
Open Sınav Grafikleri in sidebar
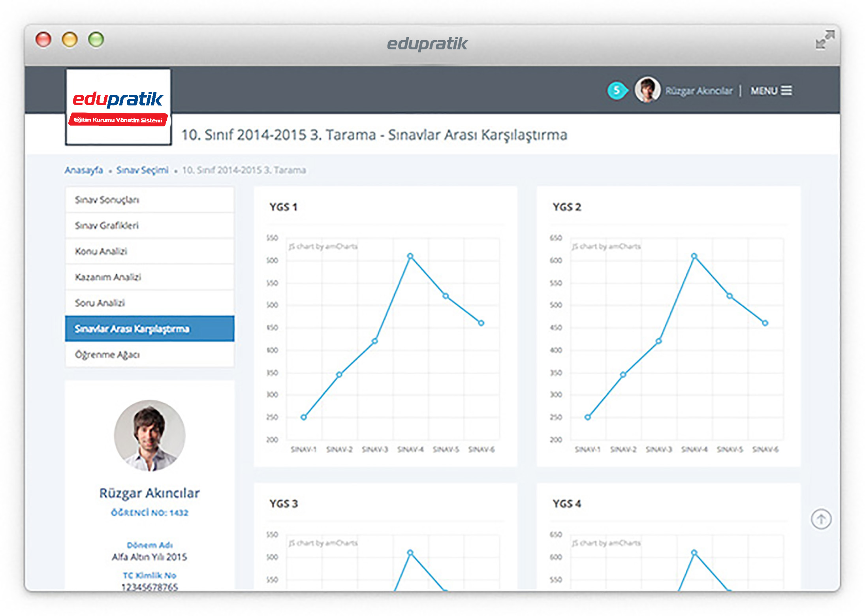pos(150,225)
